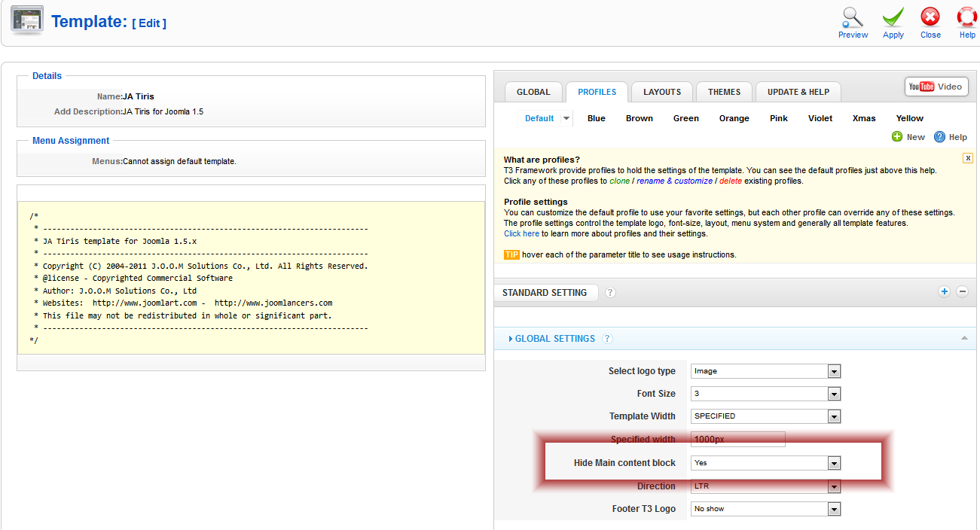This screenshot has height=530, width=980.
Task: Click the green New profile plus icon
Action: click(896, 137)
